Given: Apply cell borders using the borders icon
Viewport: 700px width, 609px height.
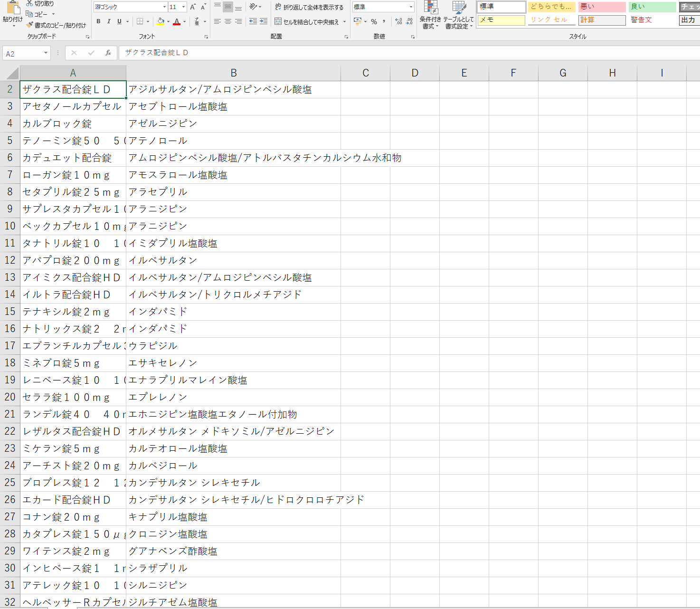Looking at the screenshot, I should click(x=140, y=21).
